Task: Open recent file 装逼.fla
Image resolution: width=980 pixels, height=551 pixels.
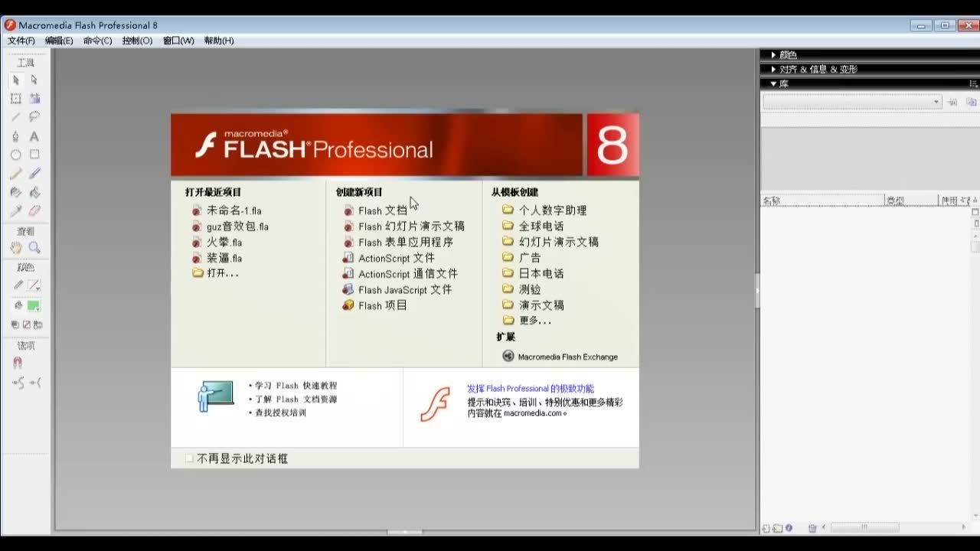Action: [x=217, y=258]
